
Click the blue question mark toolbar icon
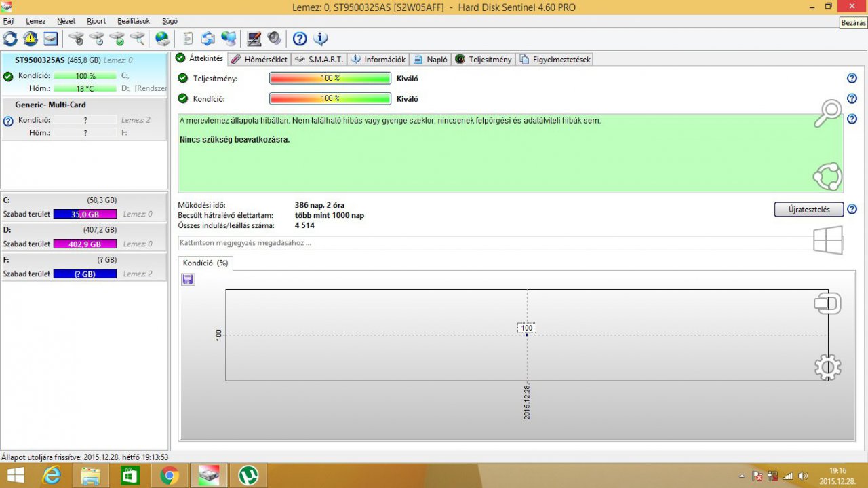[300, 39]
